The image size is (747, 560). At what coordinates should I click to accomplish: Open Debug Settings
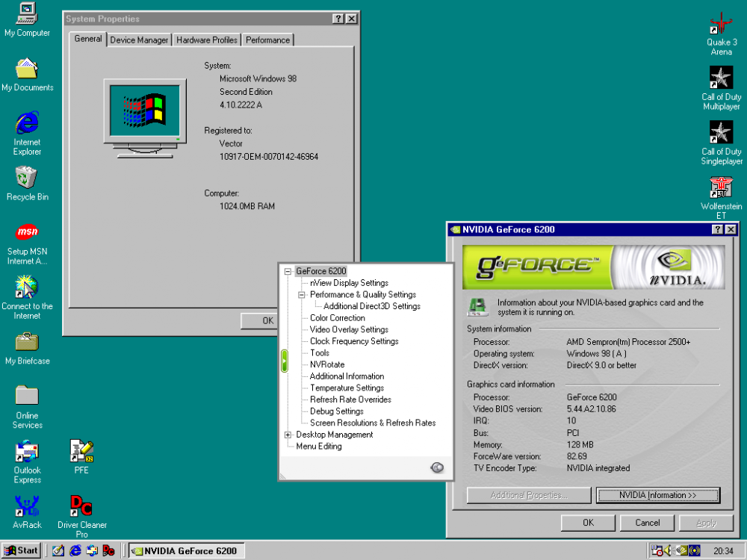tap(337, 411)
